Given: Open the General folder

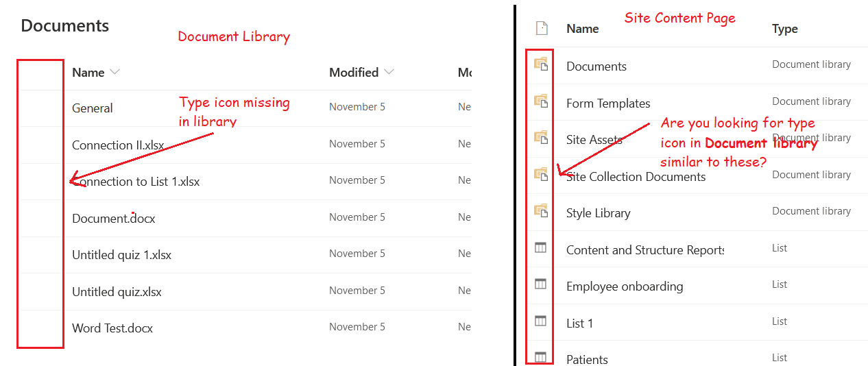Looking at the screenshot, I should tap(93, 108).
